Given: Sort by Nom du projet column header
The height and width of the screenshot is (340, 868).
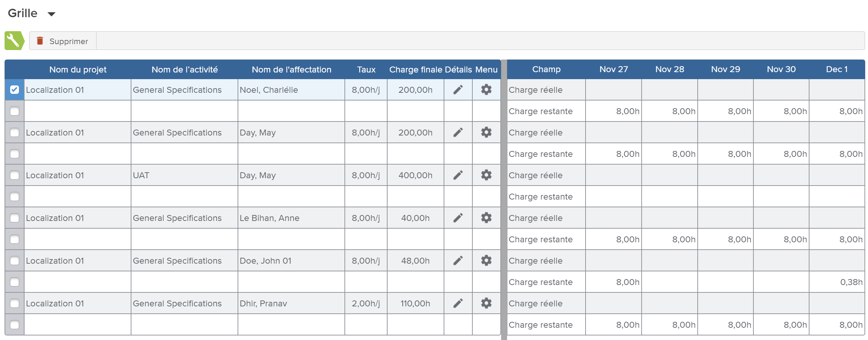Looking at the screenshot, I should pyautogui.click(x=78, y=70).
